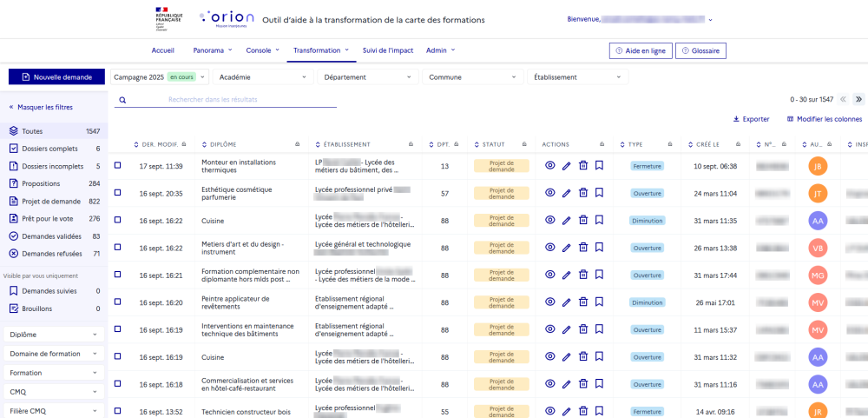Open the Admin menu
Viewport: 868px width, 418px height.
441,50
